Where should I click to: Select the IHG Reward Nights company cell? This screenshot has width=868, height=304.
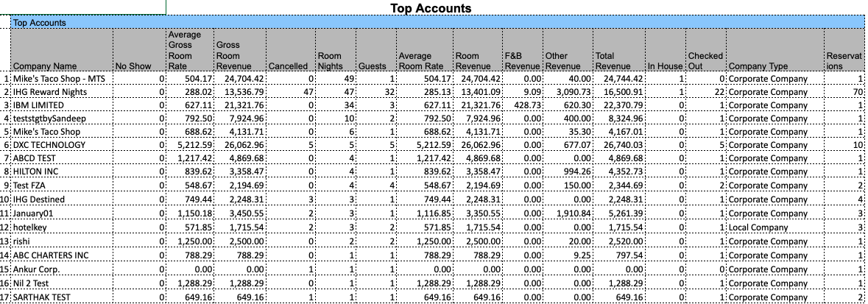(50, 92)
